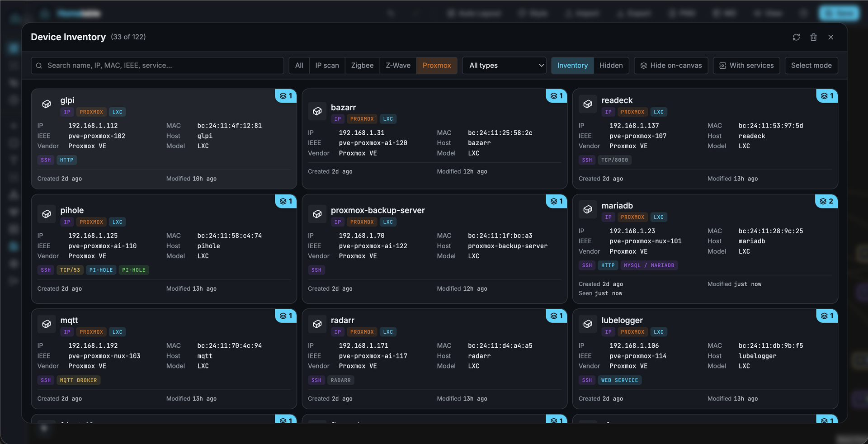Click IP address 192.168.1.31
The width and height of the screenshot is (868, 444).
click(362, 133)
